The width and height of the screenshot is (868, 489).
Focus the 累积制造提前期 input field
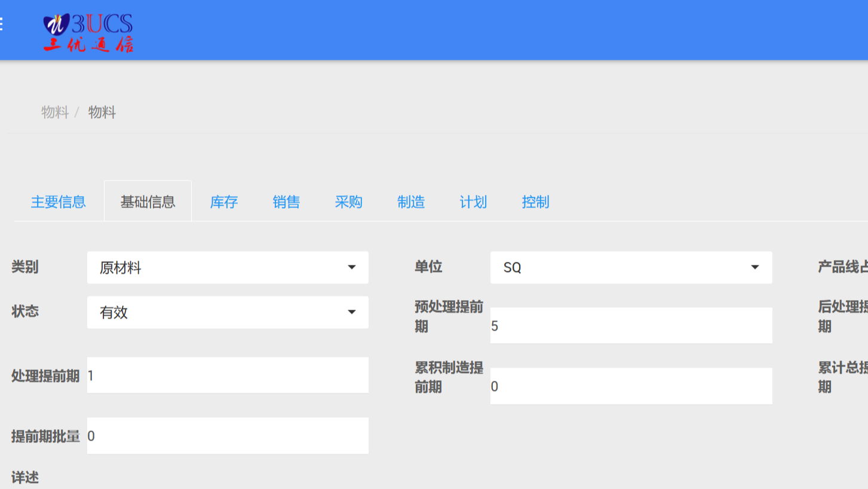pos(631,386)
